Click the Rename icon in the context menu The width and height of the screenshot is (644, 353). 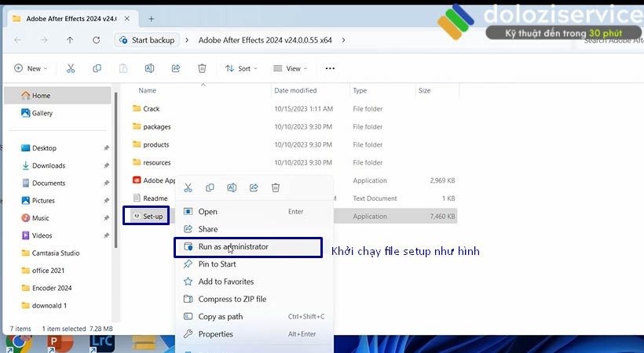232,188
